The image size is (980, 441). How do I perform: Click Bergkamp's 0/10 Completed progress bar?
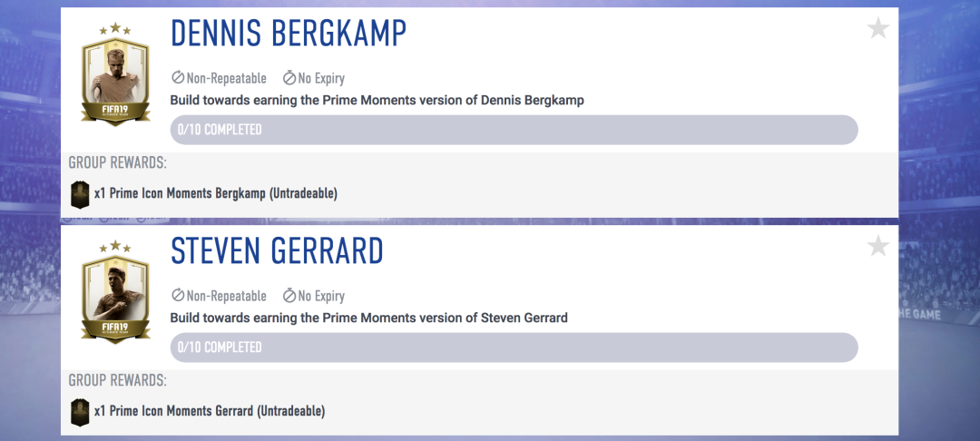[514, 130]
